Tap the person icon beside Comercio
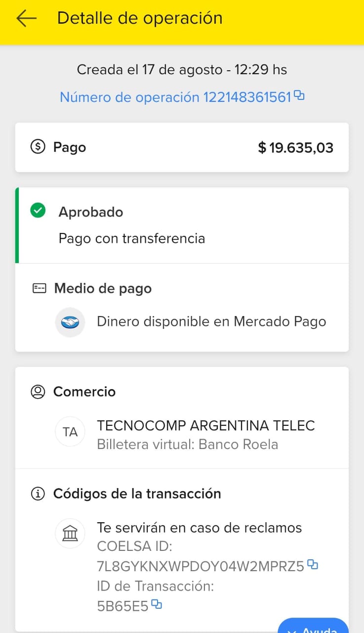364x633 pixels. (x=38, y=392)
